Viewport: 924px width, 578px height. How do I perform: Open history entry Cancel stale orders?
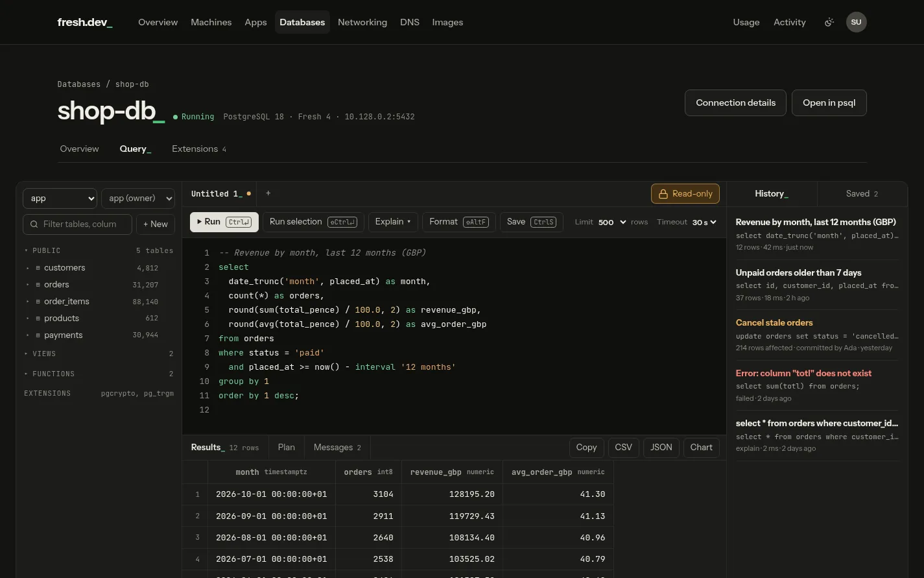[x=817, y=335]
